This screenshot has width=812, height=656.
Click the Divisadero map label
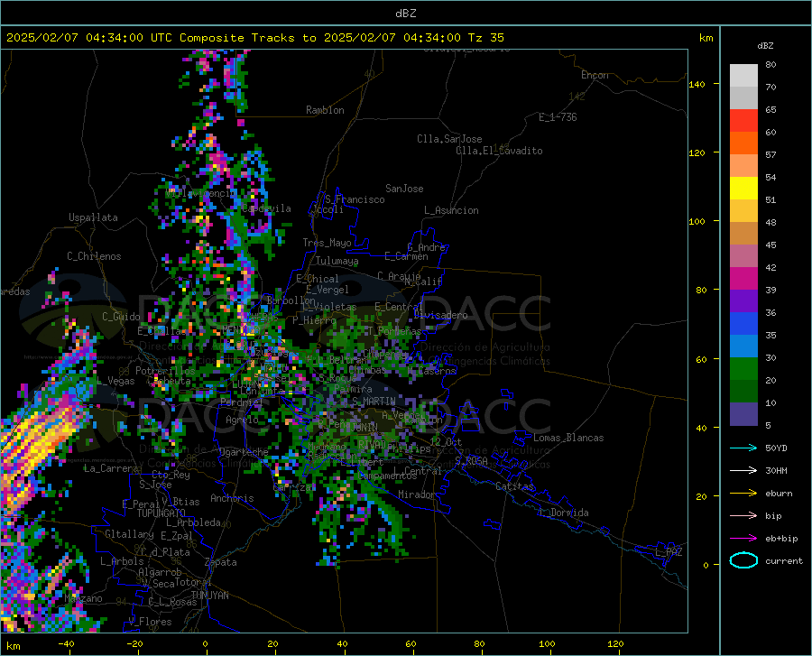440,315
